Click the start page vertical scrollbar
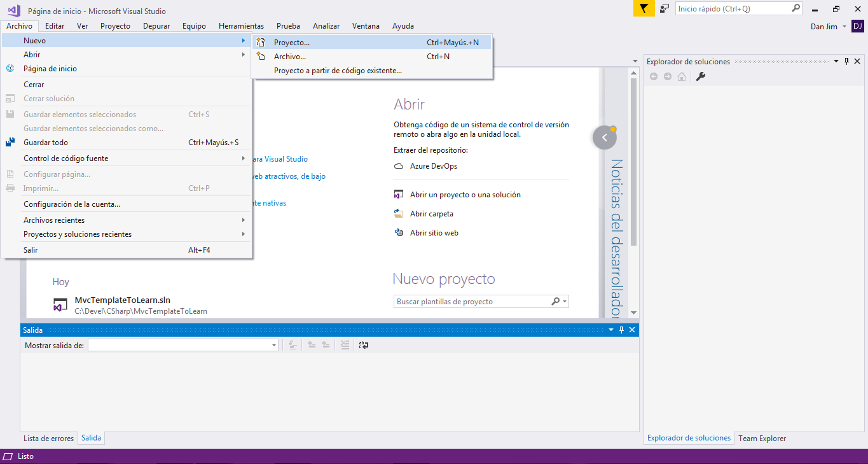Image resolution: width=868 pixels, height=464 pixels. tap(633, 159)
